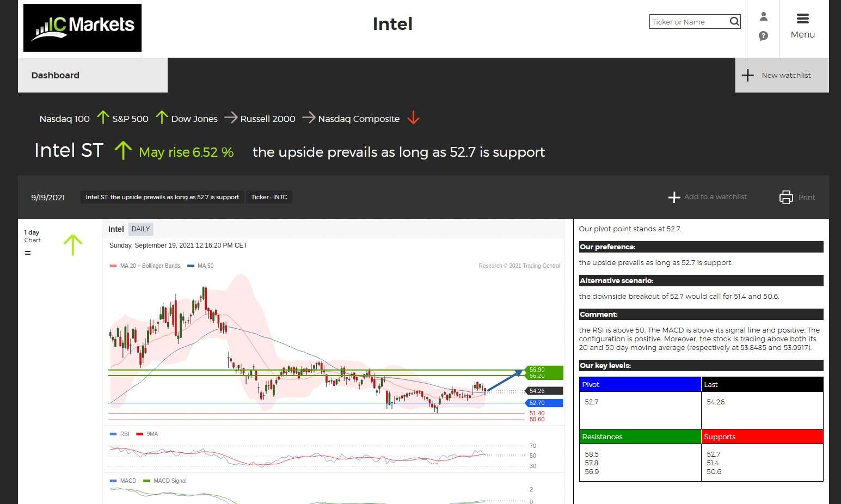Click the New watchlist label
The height and width of the screenshot is (504, 841).
pos(786,75)
